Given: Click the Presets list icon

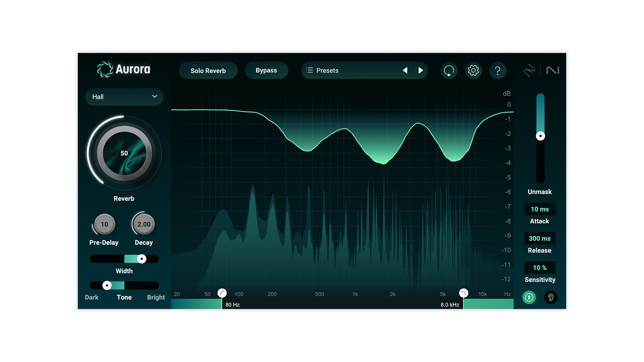Looking at the screenshot, I should pyautogui.click(x=310, y=70).
